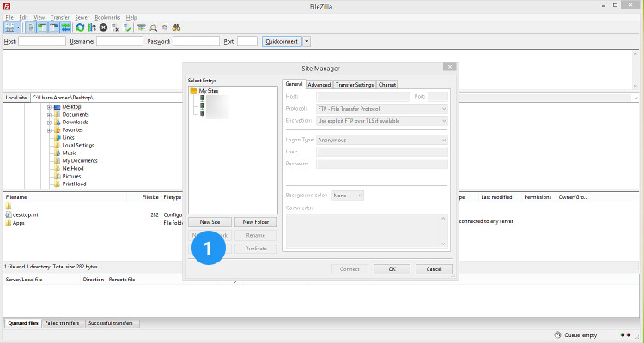
Task: Click the Disconnect from server icon
Action: click(x=116, y=27)
